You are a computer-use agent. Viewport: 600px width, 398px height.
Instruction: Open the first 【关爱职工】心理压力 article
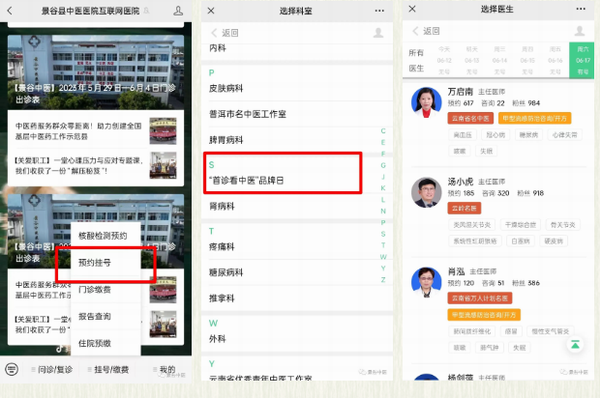96,166
